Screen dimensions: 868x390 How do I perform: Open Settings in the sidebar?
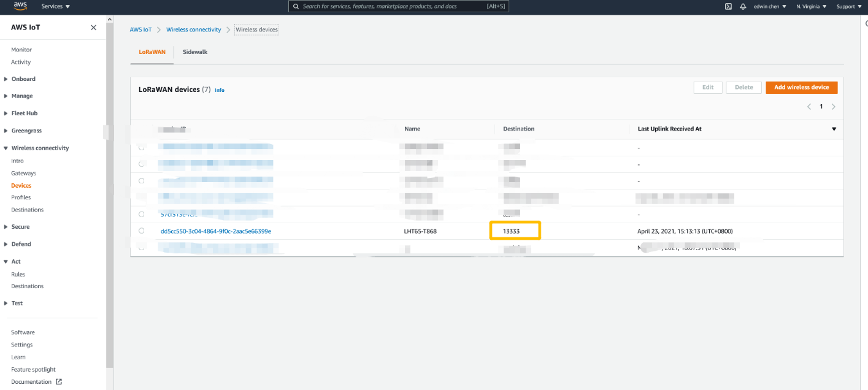pyautogui.click(x=21, y=345)
